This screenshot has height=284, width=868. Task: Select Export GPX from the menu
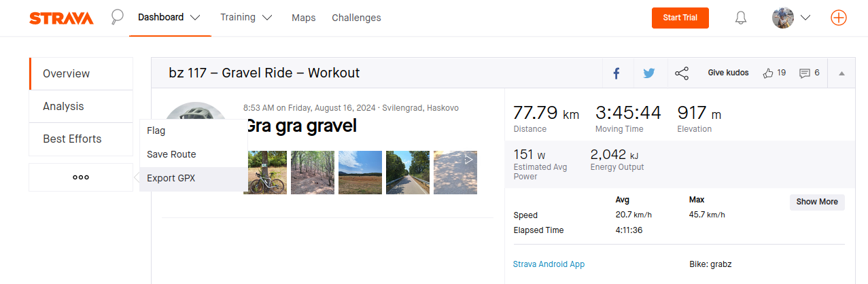coord(171,179)
